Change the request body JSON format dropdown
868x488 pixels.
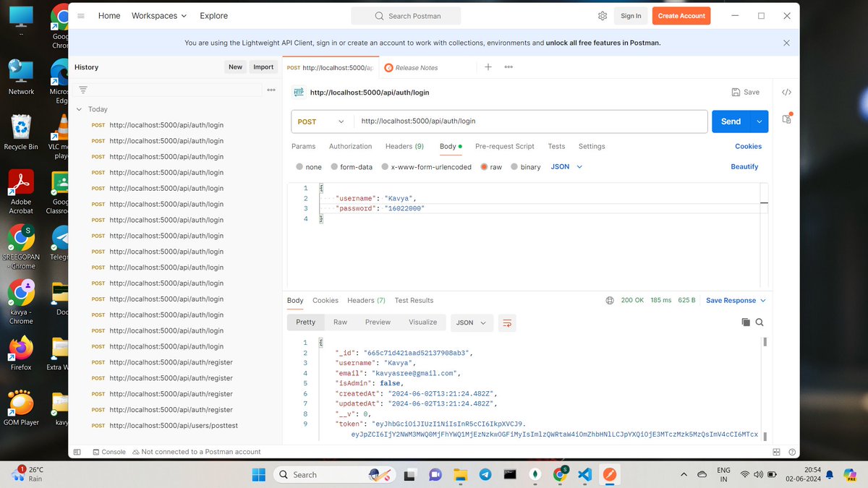pyautogui.click(x=566, y=167)
